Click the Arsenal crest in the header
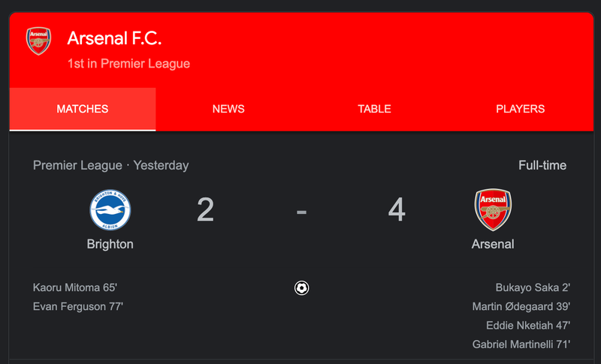This screenshot has height=364, width=601. pyautogui.click(x=38, y=41)
